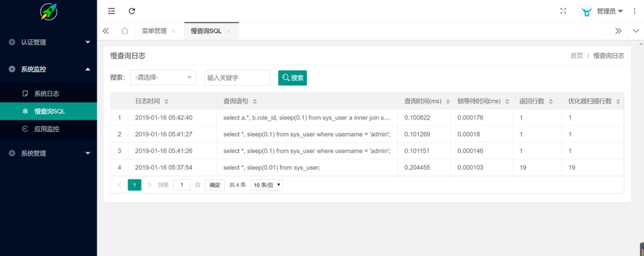The height and width of the screenshot is (256, 644).
Task: Enter fullscreen with the expand icon
Action: [563, 11]
